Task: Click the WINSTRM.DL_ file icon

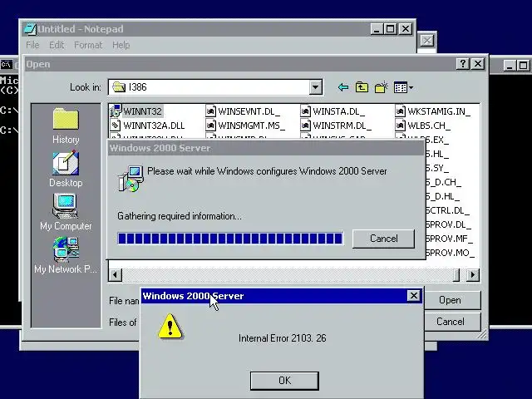Action: 305,126
